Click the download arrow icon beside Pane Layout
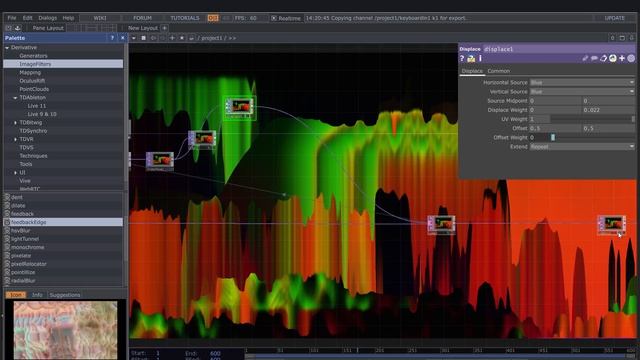Viewport: 640px width, 360px height. click(x=18, y=28)
